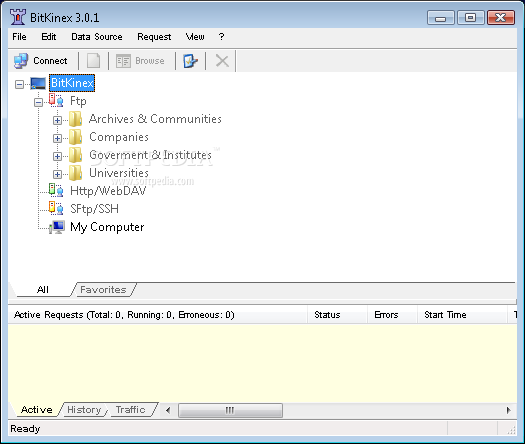Select the BitKinex root tree item
Screen dimensions: 525x444
pyautogui.click(x=72, y=83)
